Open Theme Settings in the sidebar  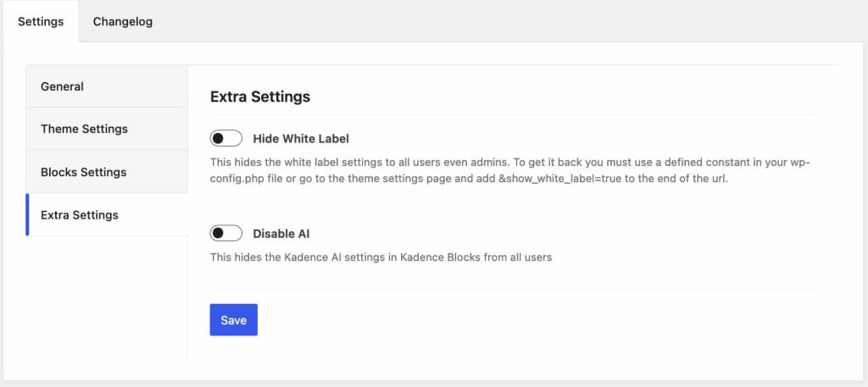[107, 129]
